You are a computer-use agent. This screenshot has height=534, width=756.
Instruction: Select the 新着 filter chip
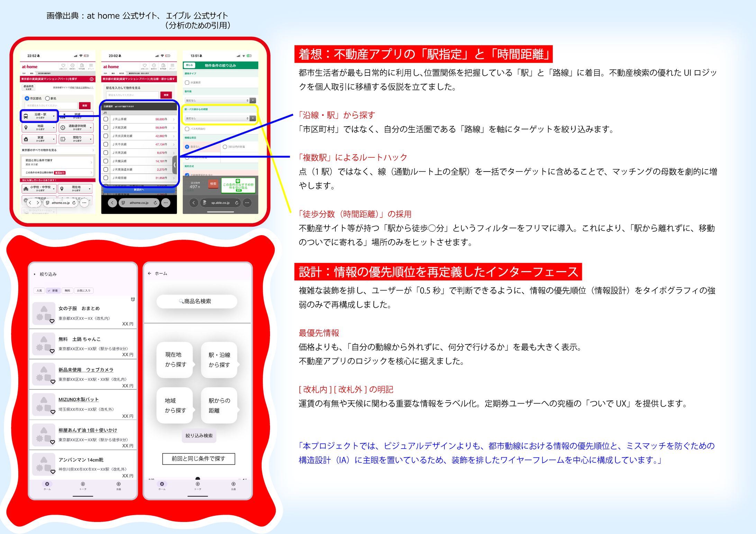click(53, 291)
